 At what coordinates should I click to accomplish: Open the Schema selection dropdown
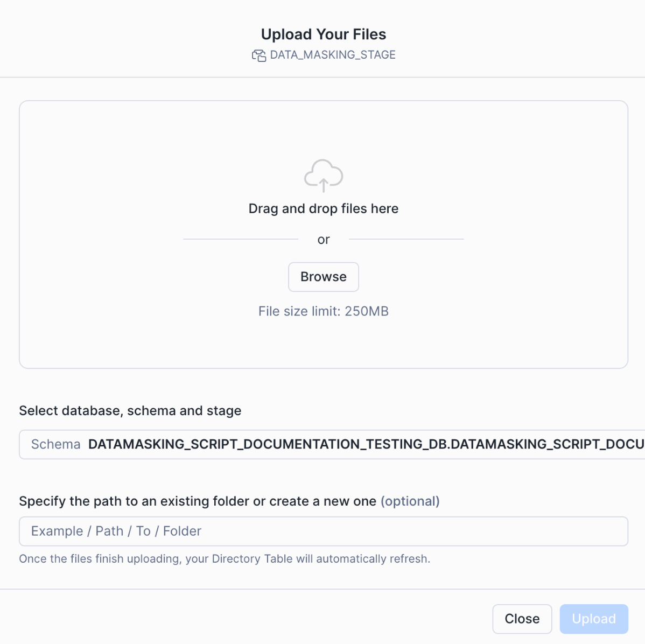[x=332, y=444]
